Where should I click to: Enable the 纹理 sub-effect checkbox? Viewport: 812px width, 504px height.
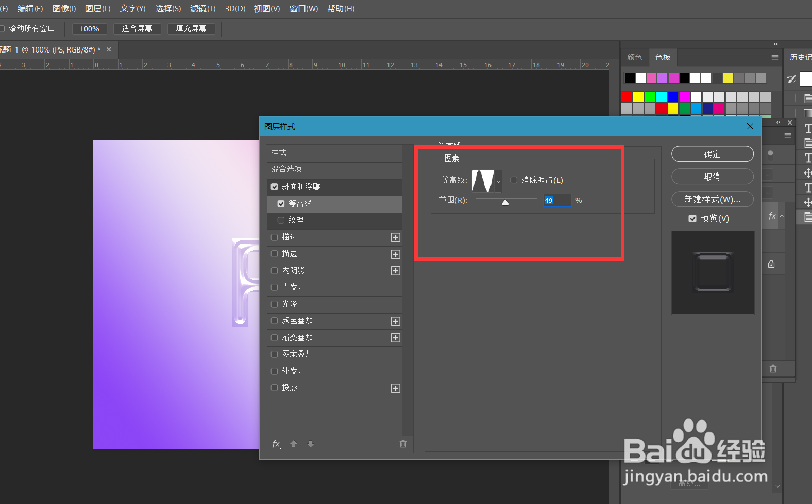coord(281,220)
